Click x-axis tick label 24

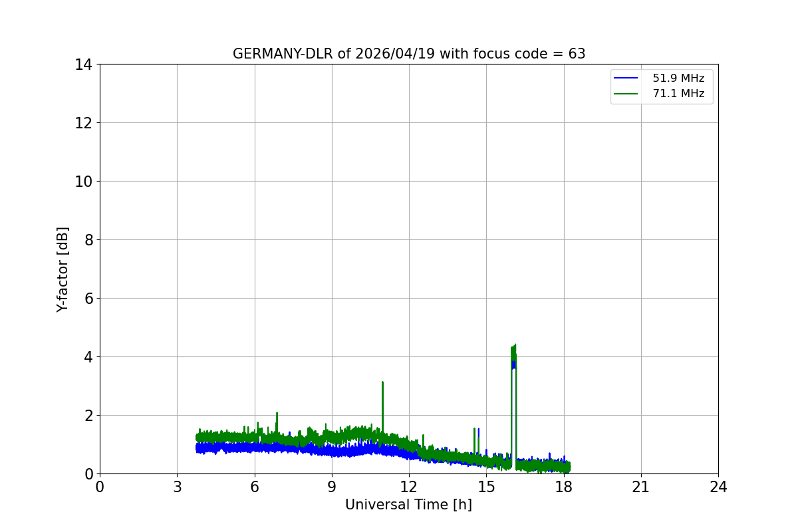[718, 487]
